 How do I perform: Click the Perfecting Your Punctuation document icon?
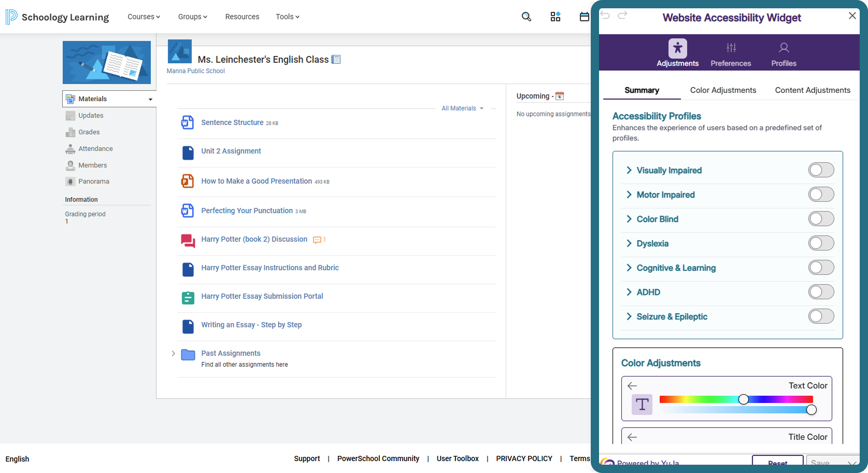[187, 211]
